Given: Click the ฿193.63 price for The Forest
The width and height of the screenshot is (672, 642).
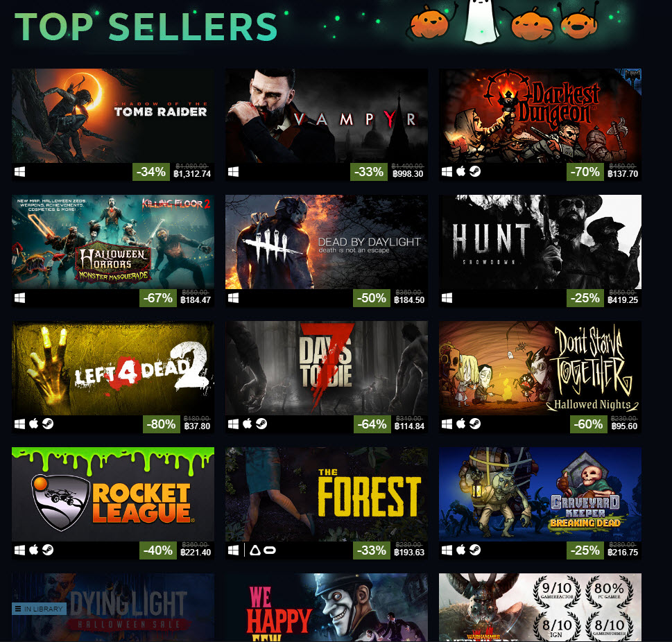Looking at the screenshot, I should 409,553.
